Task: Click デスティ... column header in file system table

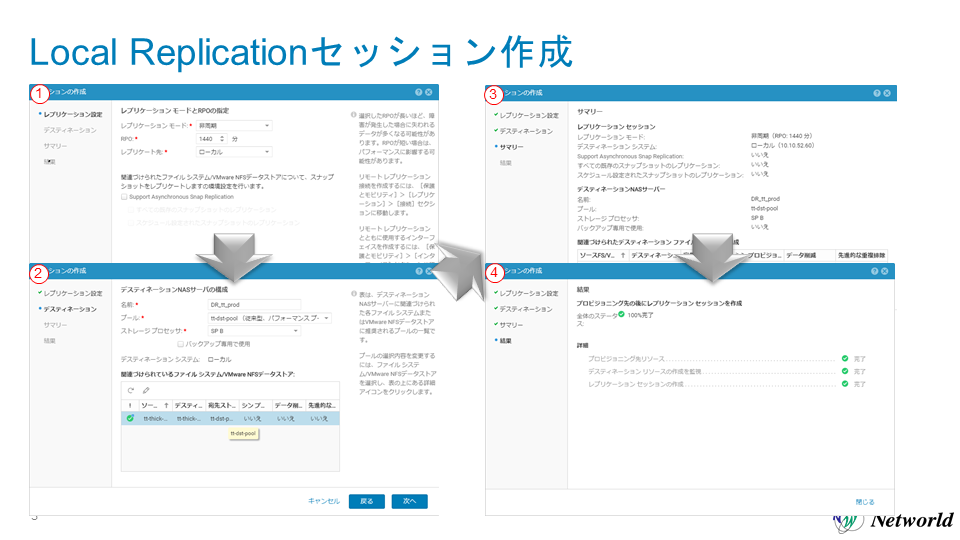Action: point(188,405)
